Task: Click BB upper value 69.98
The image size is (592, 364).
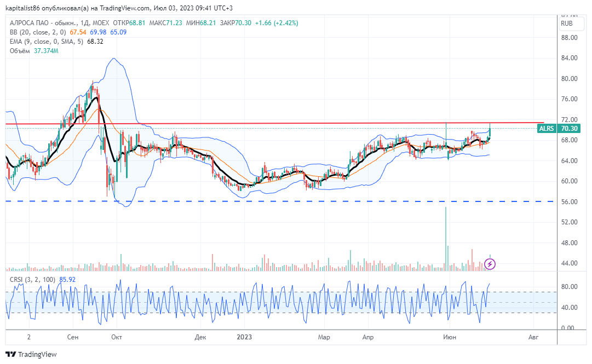Action: [98, 32]
